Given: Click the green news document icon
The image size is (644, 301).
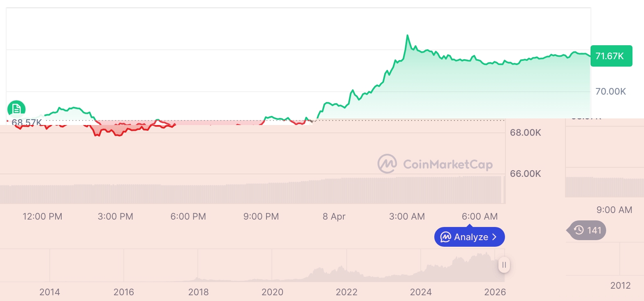Looking at the screenshot, I should (16, 109).
